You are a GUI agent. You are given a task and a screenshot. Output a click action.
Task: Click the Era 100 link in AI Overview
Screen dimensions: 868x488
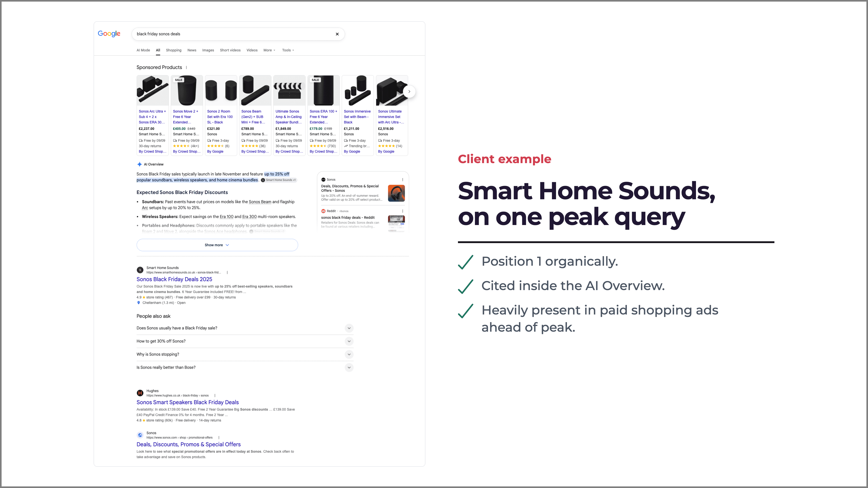pyautogui.click(x=226, y=217)
